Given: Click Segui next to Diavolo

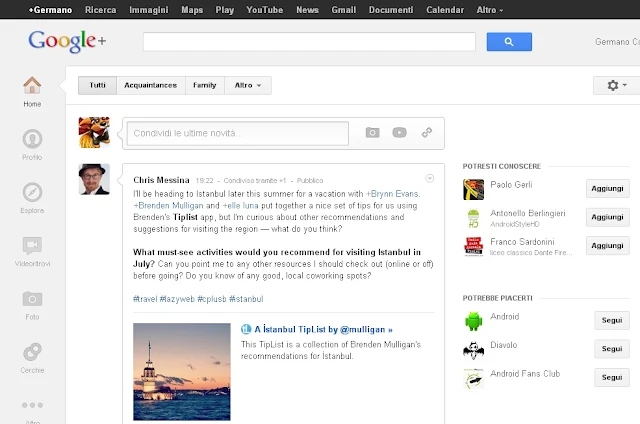Looking at the screenshot, I should [612, 349].
